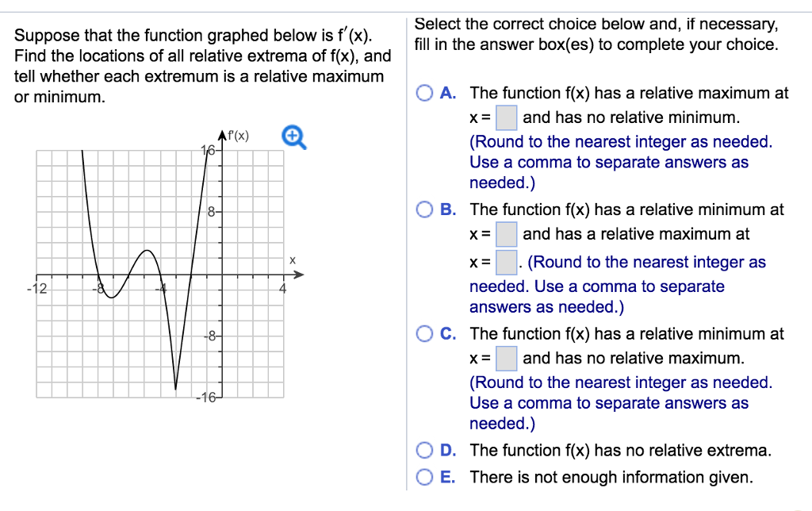812x511 pixels.
Task: Click the x= answer box in choice A
Action: tap(507, 117)
